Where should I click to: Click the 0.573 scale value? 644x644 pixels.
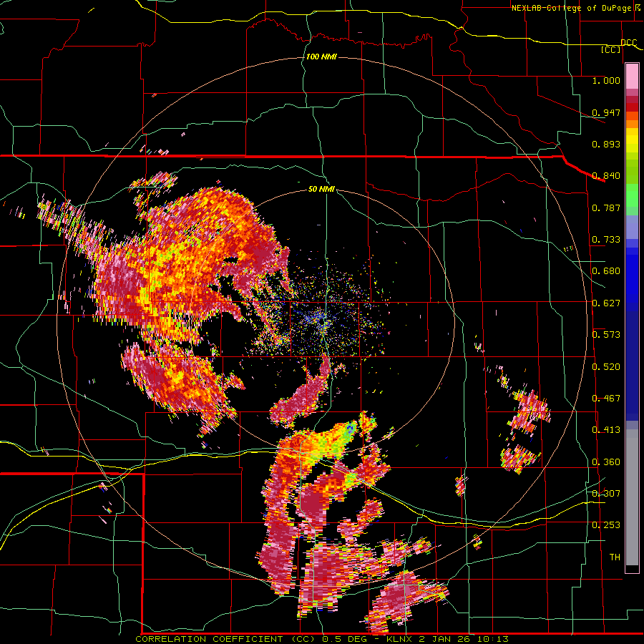(x=606, y=335)
